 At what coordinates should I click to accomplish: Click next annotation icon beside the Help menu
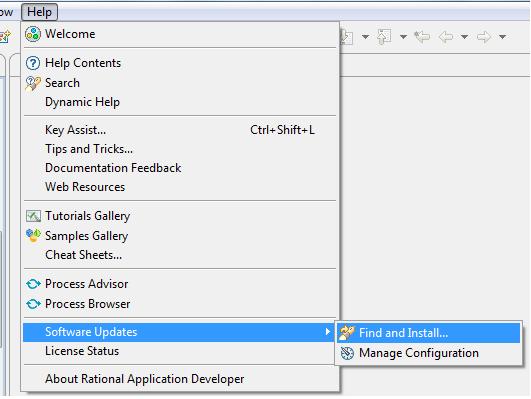[x=347, y=37]
